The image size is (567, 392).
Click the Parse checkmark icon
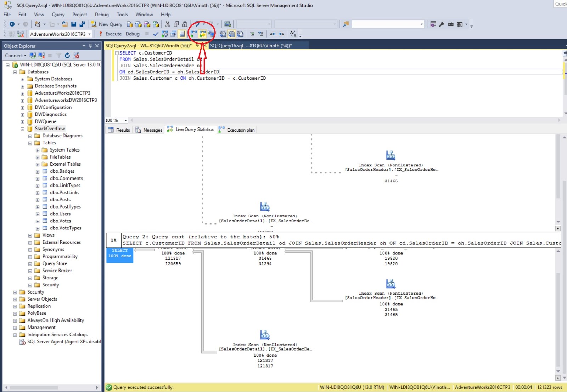pyautogui.click(x=156, y=34)
